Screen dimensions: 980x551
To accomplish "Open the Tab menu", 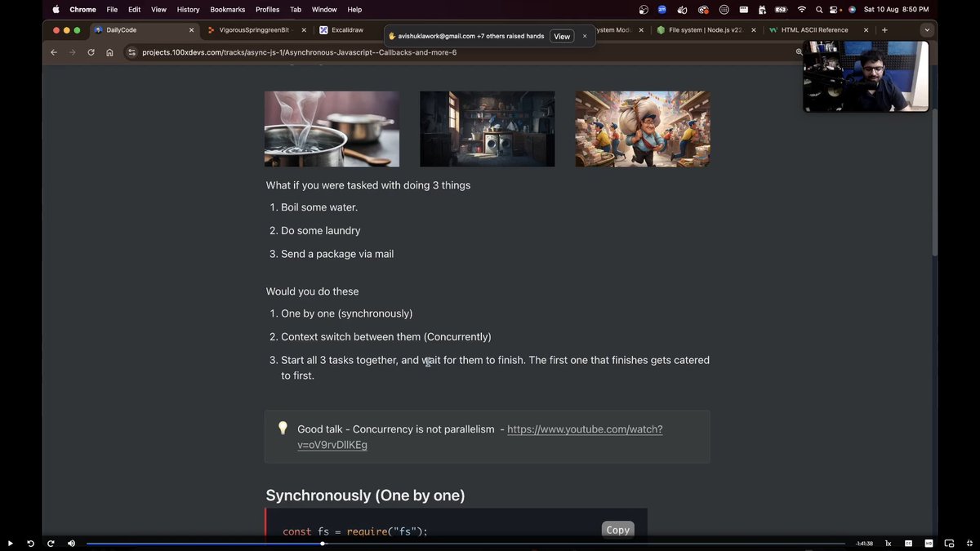I will pyautogui.click(x=296, y=10).
